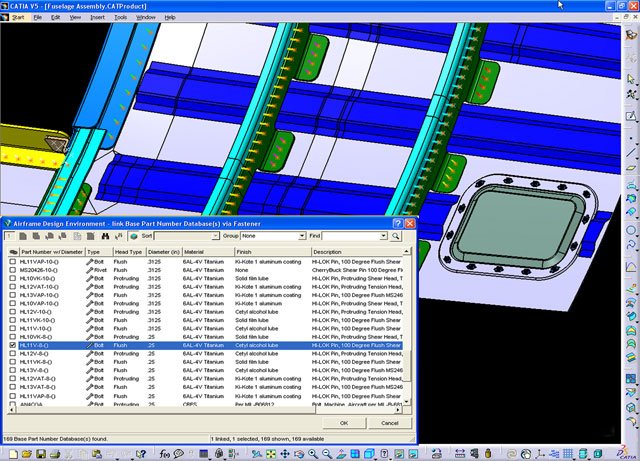Screen dimensions: 640x461
Task: Check the HL13V-8-() row checkbox
Action: tap(13, 370)
